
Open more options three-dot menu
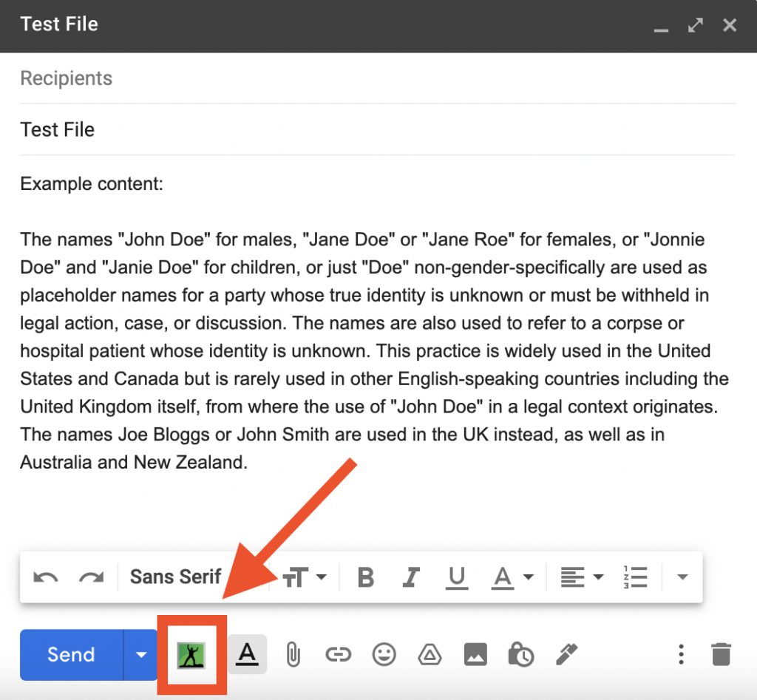coord(681,655)
